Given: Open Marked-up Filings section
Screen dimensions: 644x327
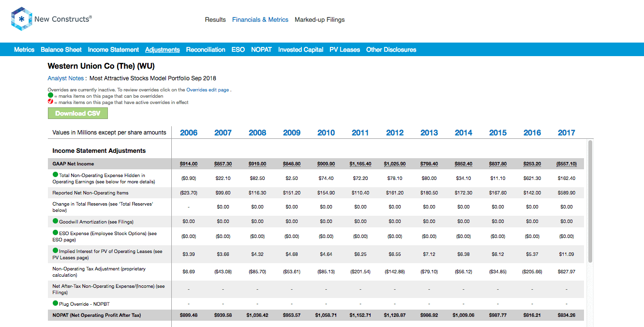Looking at the screenshot, I should click(320, 20).
